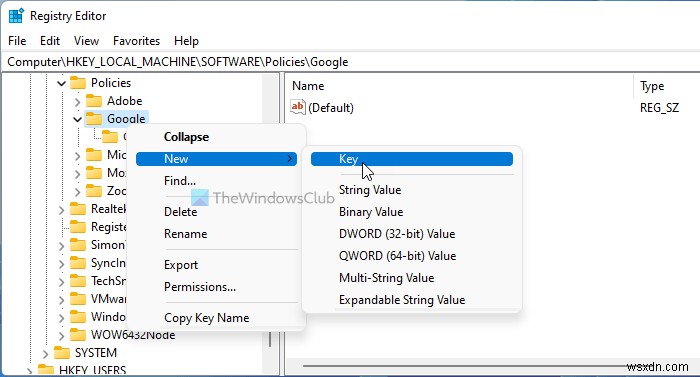The image size is (700, 377).
Task: Select String Value in the submenu
Action: (412, 189)
